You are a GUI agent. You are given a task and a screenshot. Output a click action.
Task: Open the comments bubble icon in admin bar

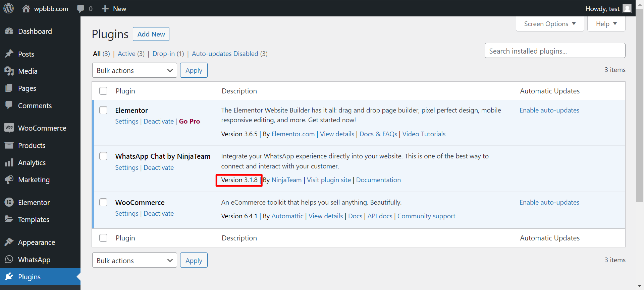(80, 9)
